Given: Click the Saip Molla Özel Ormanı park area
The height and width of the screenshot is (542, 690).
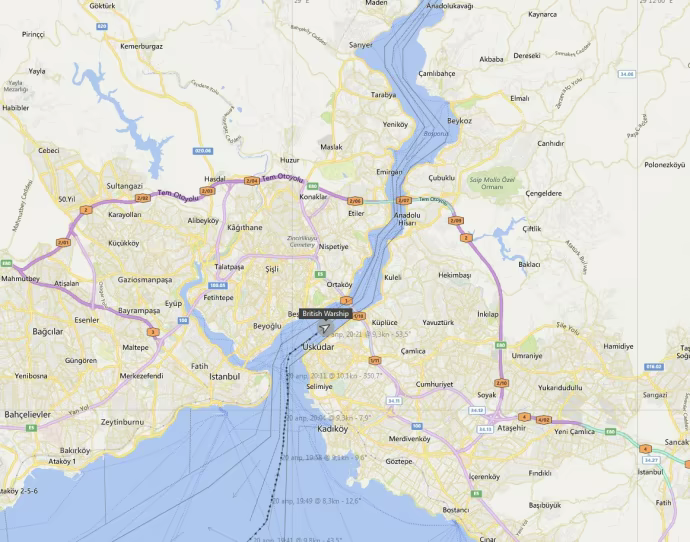Looking at the screenshot, I should pos(492,183).
